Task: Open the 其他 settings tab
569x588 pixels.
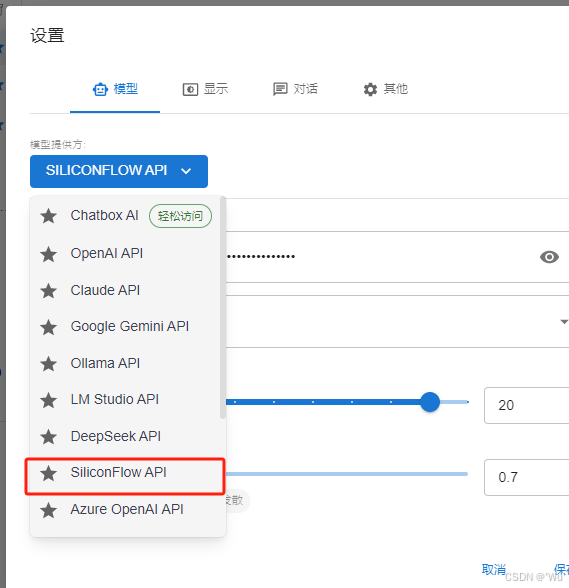Action: (x=385, y=90)
